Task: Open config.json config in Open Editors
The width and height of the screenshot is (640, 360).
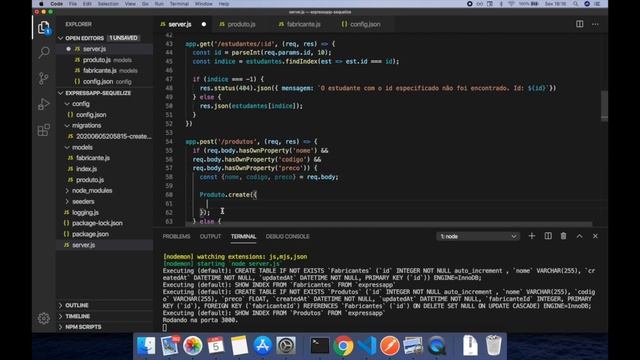Action: (104, 82)
